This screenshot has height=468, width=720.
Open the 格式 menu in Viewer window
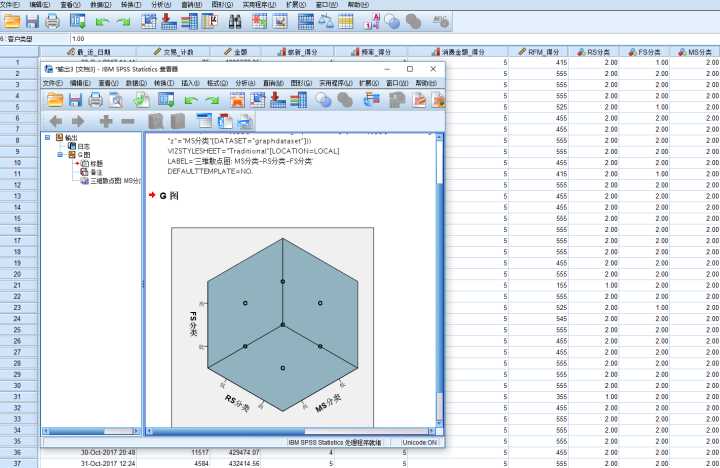click(x=218, y=83)
